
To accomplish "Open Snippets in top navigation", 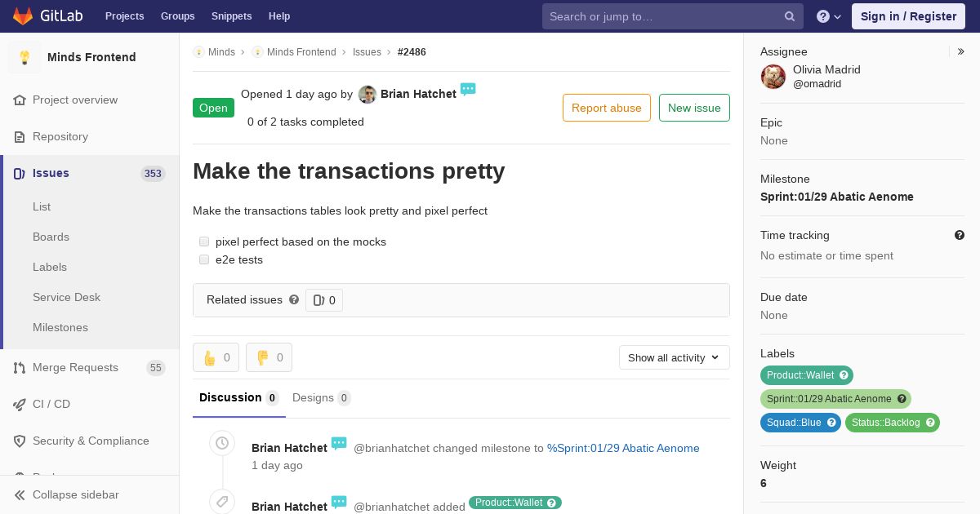I will (x=231, y=16).
